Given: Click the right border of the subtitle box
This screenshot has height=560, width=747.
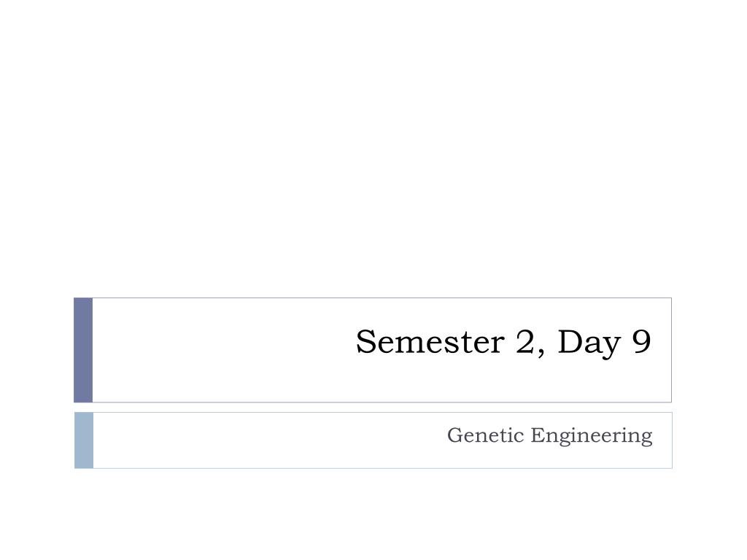Looking at the screenshot, I should tap(672, 440).
